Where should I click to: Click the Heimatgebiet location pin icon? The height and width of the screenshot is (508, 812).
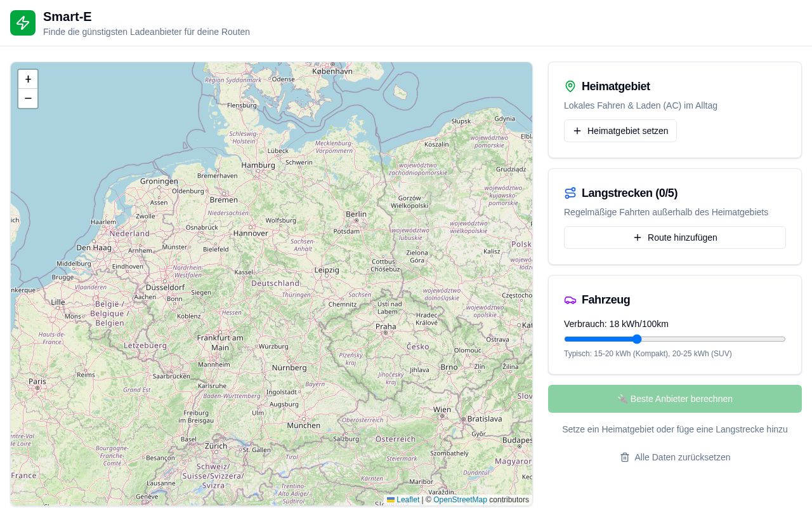570,86
